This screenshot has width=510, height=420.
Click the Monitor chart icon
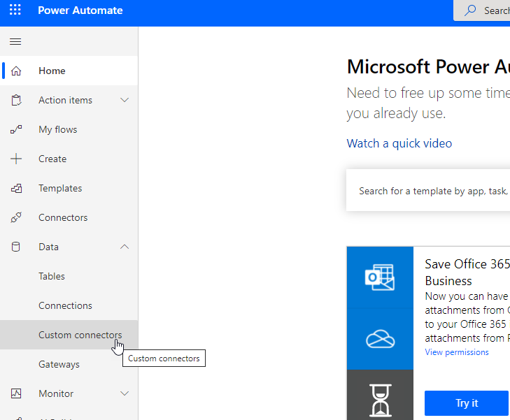pos(16,393)
